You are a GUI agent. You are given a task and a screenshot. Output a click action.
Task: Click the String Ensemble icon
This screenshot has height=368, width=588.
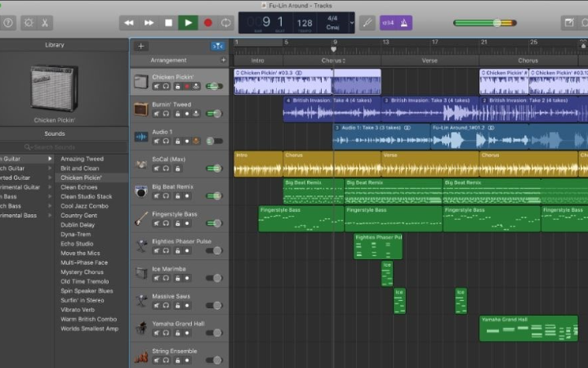click(x=141, y=356)
